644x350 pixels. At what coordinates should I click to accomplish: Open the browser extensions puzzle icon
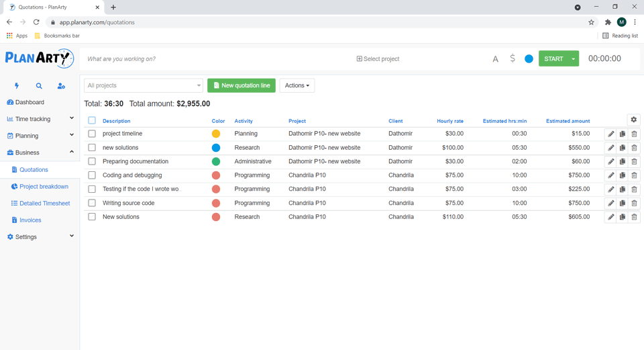coord(608,22)
